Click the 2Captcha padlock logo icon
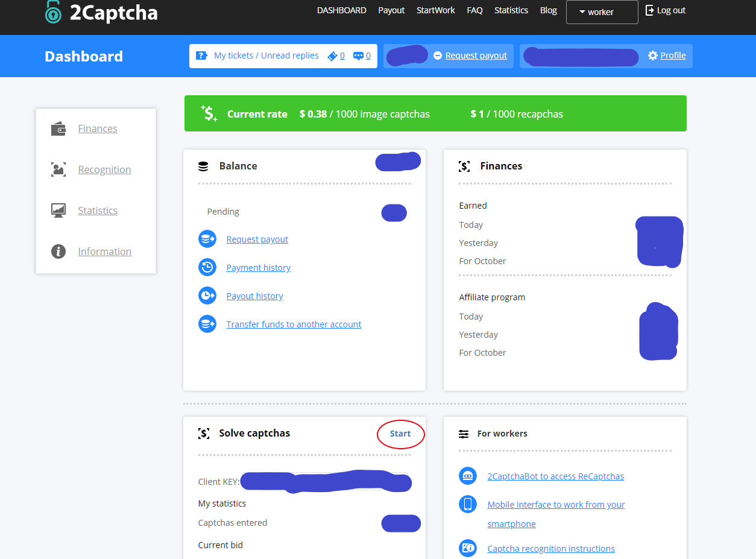 54,11
